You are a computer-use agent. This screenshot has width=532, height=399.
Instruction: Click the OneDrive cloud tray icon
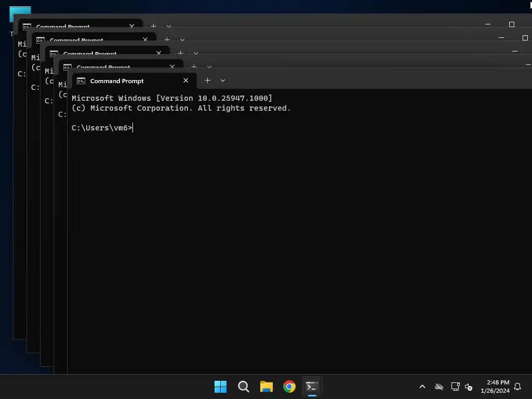tap(439, 387)
